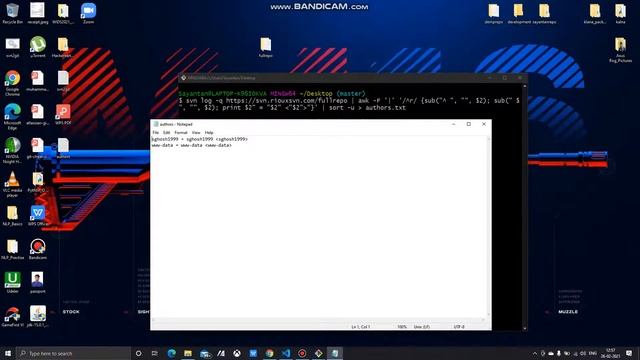Open the File menu in Notepad
This screenshot has width=640, height=360.
[x=156, y=133]
